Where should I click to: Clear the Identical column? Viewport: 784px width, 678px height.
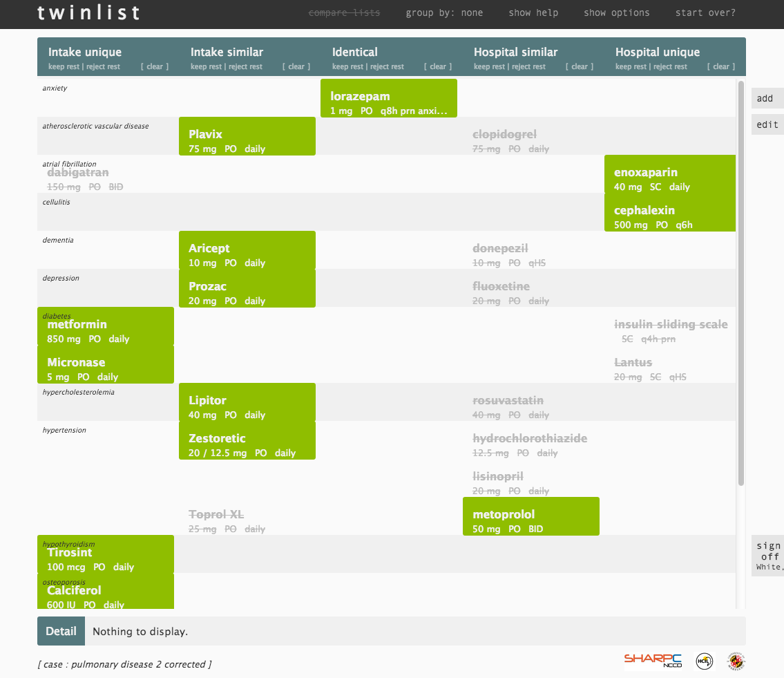tap(438, 66)
